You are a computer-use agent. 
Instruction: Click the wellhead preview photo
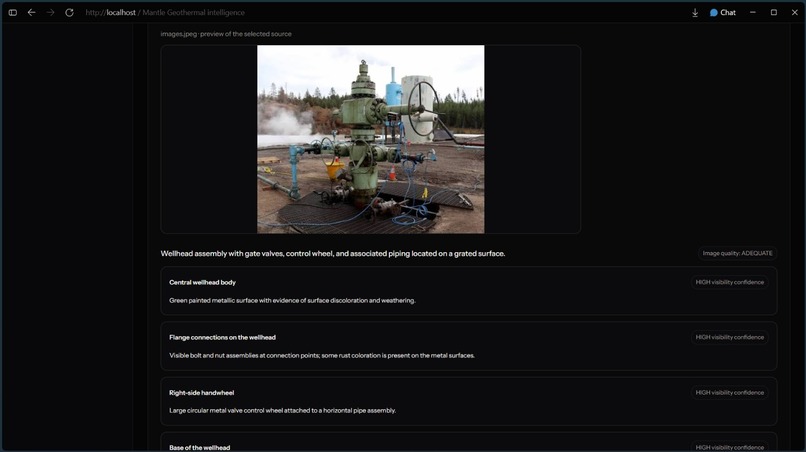(x=371, y=139)
